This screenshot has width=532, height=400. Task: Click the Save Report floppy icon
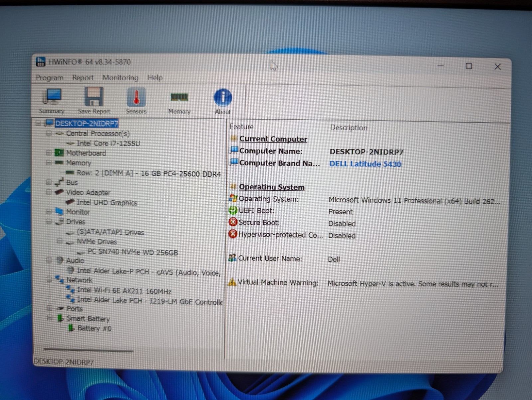coord(94,97)
